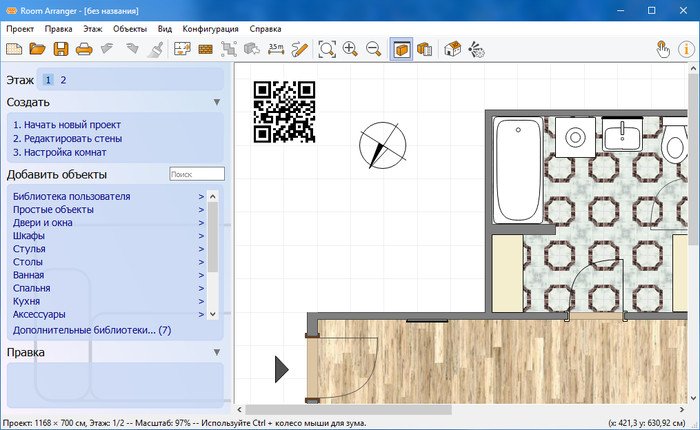The width and height of the screenshot is (700, 430).
Task: Switch to floor 2 in Этаж selector
Action: (x=63, y=80)
